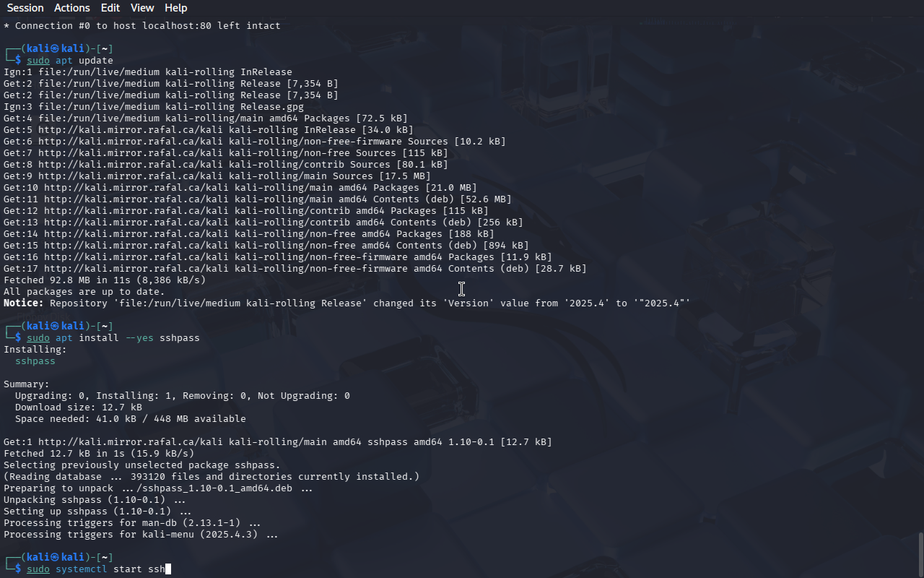Click the file:/run/live/medium path on the Get:4 line
Viewport: 924px width, 578px height.
pyautogui.click(x=99, y=118)
